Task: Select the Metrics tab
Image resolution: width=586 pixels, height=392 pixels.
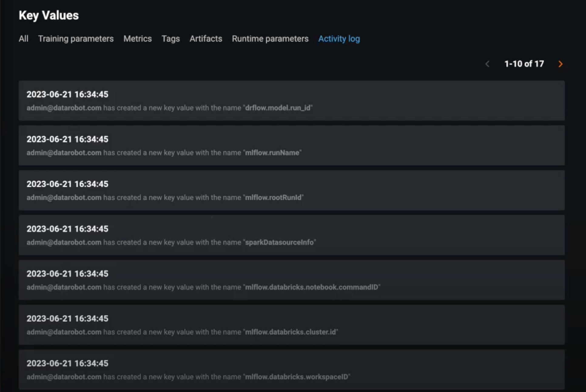Action: coord(137,39)
